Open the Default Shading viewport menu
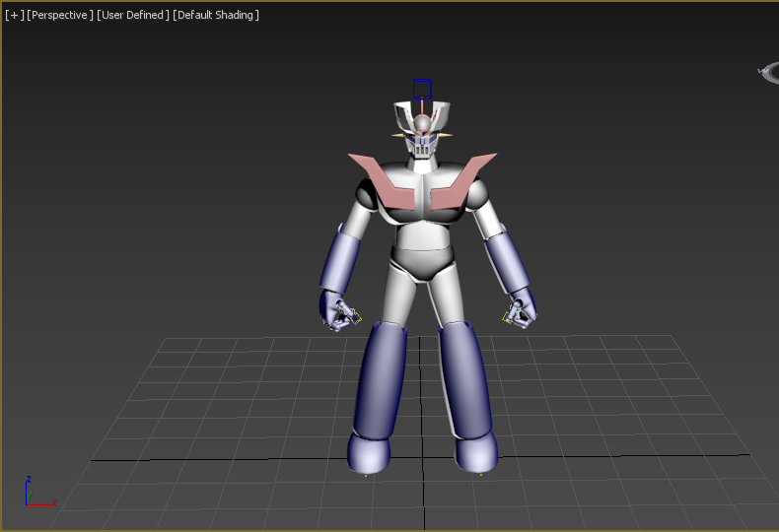 tap(216, 15)
